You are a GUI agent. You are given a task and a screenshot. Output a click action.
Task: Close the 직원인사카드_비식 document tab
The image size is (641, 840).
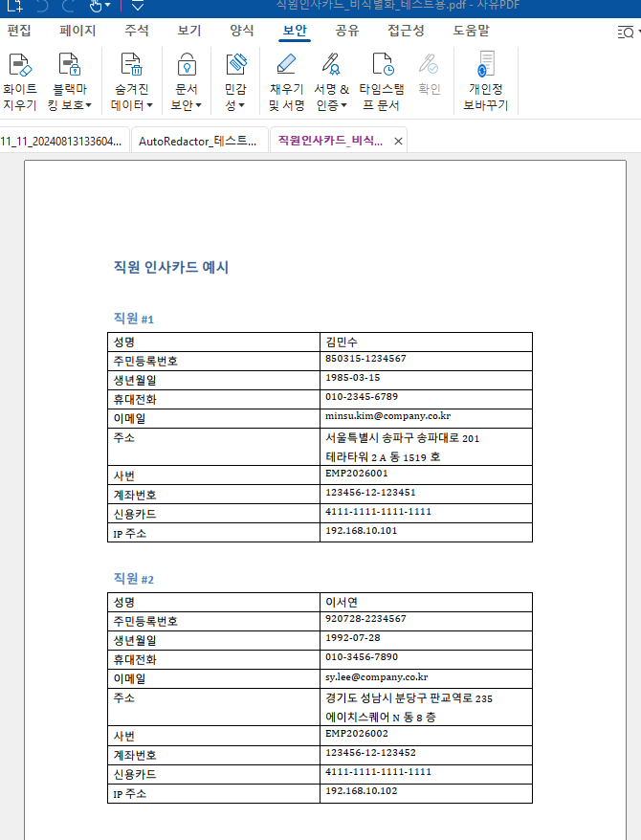(x=398, y=141)
